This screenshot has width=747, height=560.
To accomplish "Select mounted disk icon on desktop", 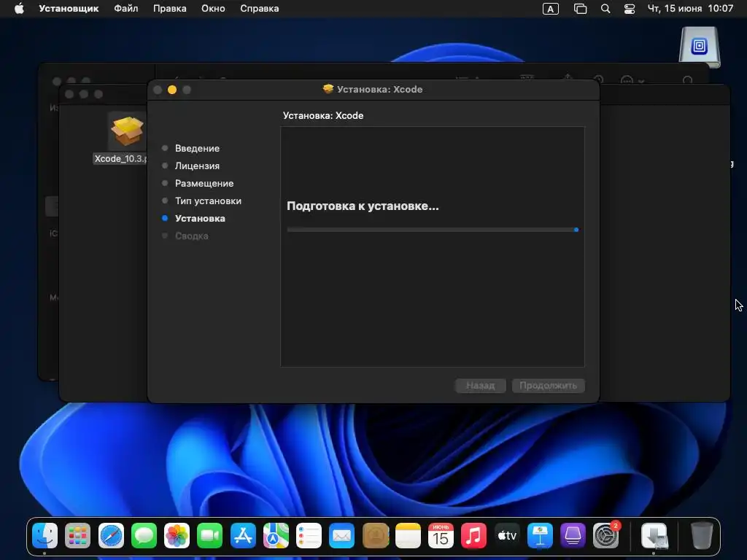I will [700, 47].
